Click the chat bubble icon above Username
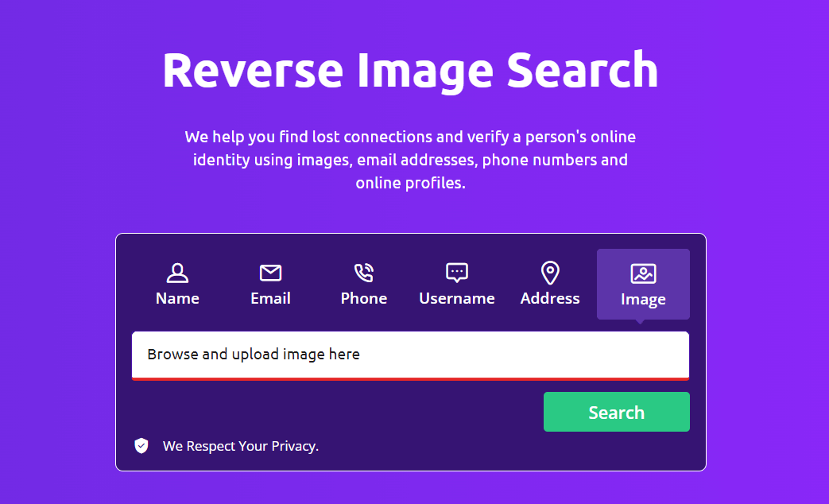The image size is (829, 504). click(x=457, y=273)
